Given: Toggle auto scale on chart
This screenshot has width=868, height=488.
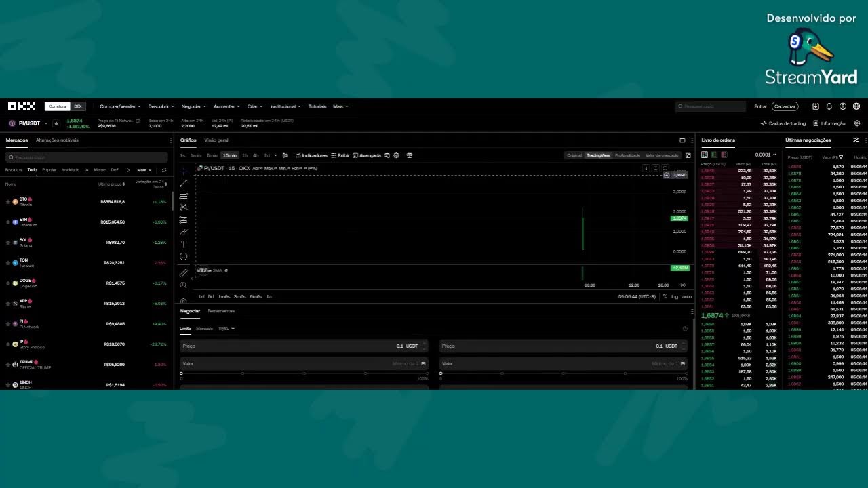Looking at the screenshot, I should tap(686, 296).
